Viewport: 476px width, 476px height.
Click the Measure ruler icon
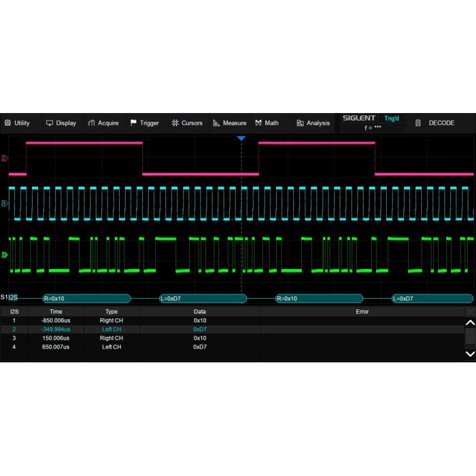(x=217, y=123)
